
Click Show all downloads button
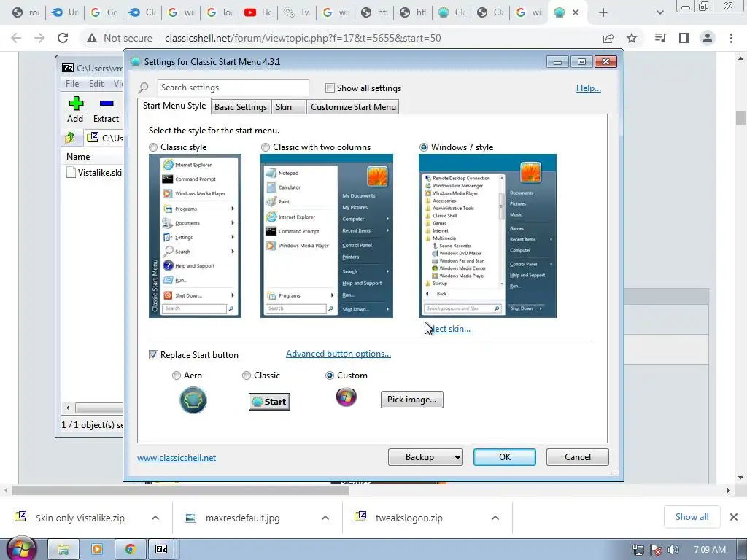[x=692, y=517]
